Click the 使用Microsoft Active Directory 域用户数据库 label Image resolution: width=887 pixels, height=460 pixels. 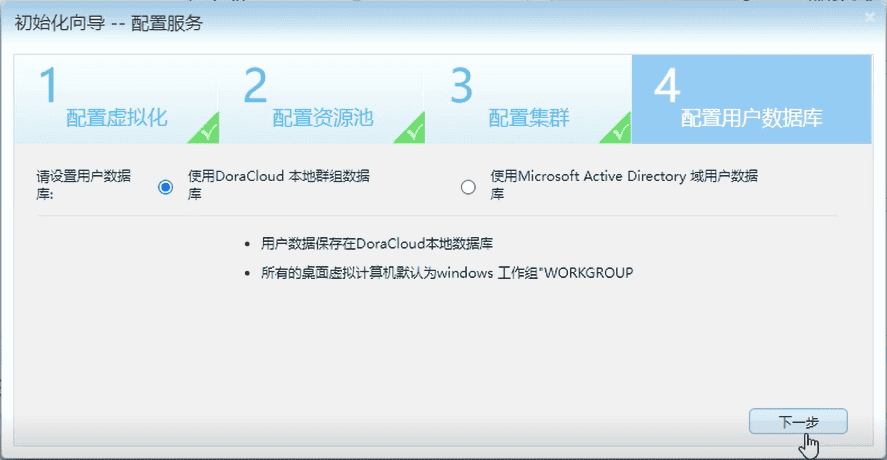pos(624,185)
